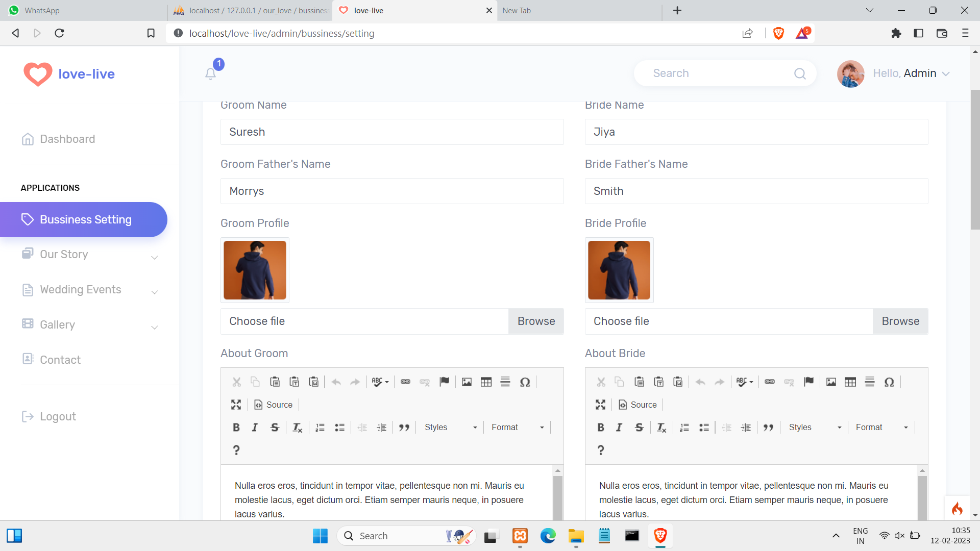Click the header Search box

point(725,73)
